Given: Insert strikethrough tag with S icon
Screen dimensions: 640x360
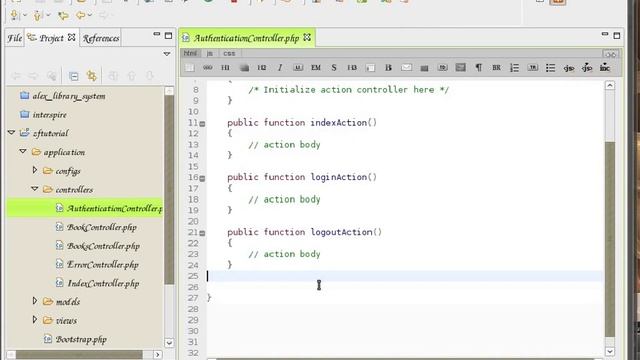Looking at the screenshot, I should click(x=334, y=68).
